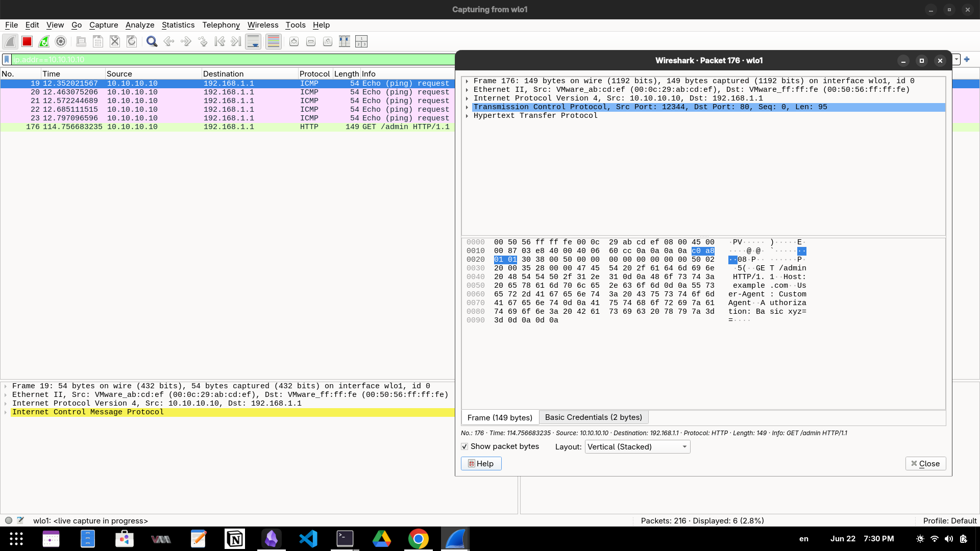
Task: Stop the running packet capture
Action: (27, 42)
